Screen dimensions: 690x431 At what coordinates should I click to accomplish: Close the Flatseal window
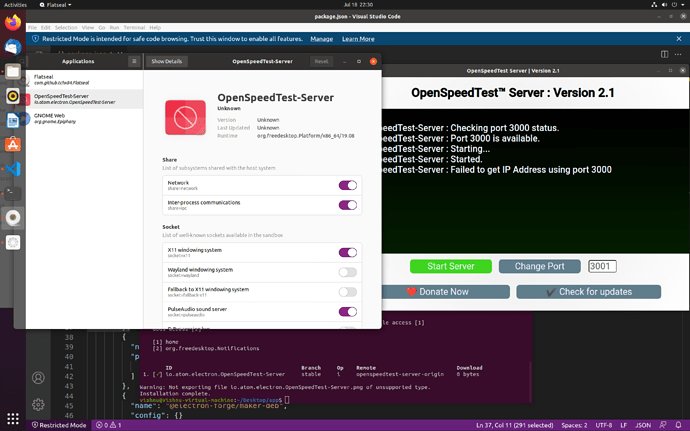(x=373, y=61)
